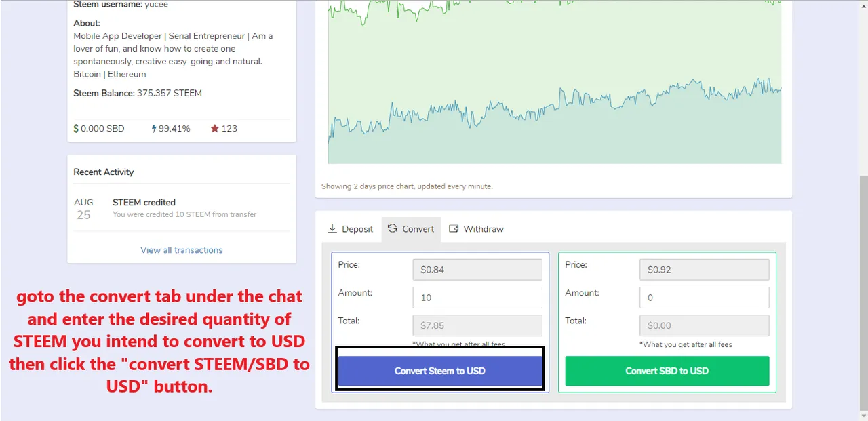This screenshot has width=868, height=421.
Task: Open the Deposit tab
Action: 350,229
